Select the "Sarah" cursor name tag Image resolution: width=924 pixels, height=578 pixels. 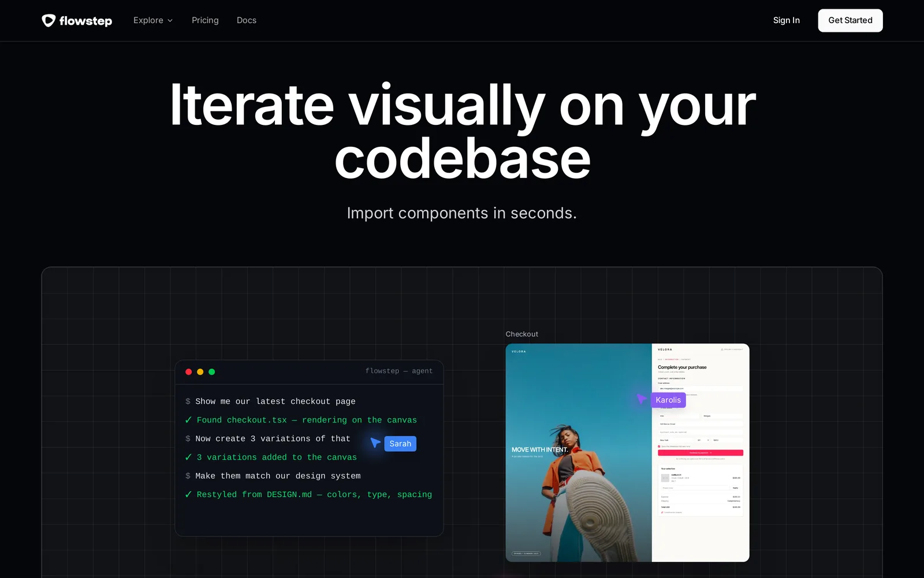pos(400,443)
